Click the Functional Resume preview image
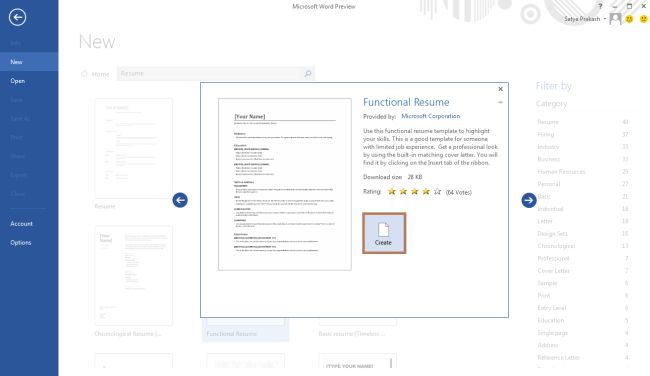 tap(285, 184)
